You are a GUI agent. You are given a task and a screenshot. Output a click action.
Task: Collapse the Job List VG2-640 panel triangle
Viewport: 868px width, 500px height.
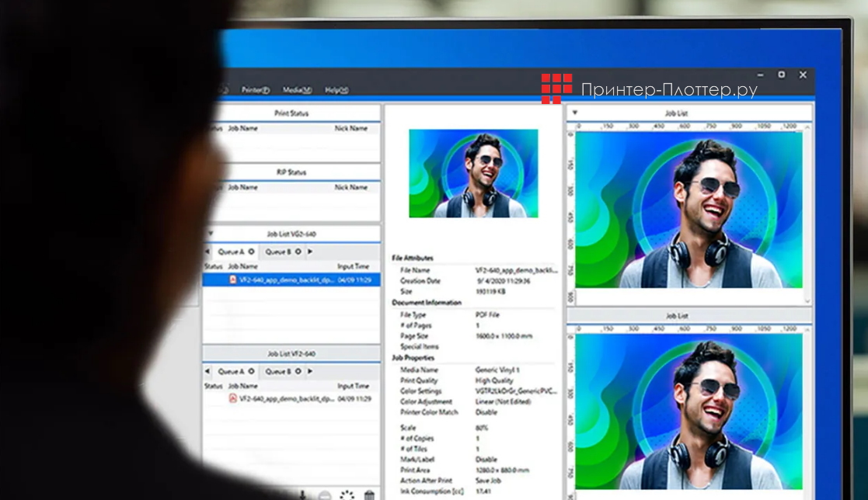pos(209,234)
